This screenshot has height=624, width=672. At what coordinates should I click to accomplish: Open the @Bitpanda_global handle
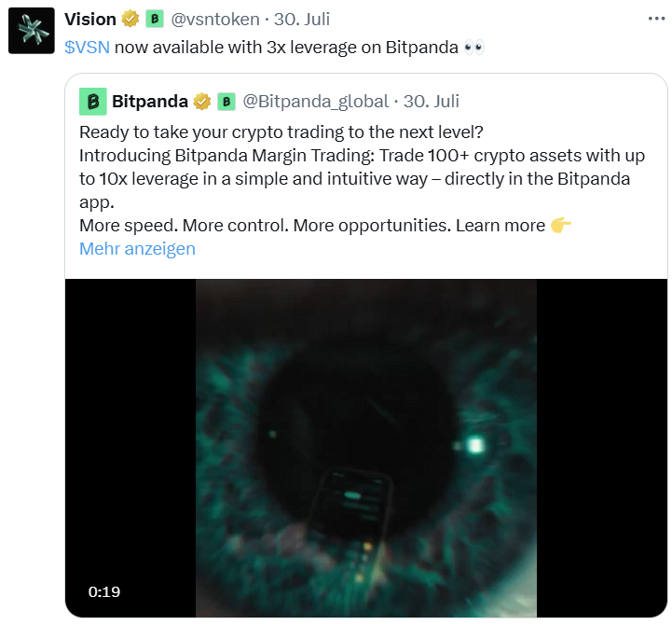point(316,102)
